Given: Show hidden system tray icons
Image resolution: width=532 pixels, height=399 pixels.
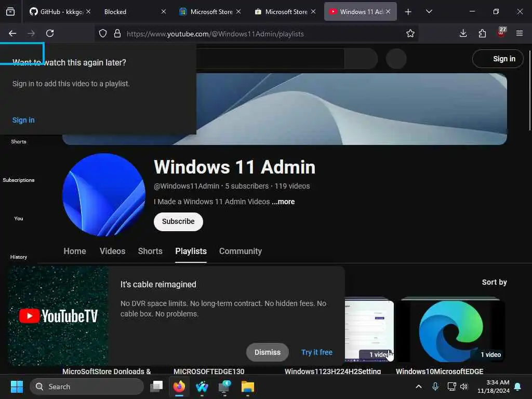Looking at the screenshot, I should (x=419, y=387).
